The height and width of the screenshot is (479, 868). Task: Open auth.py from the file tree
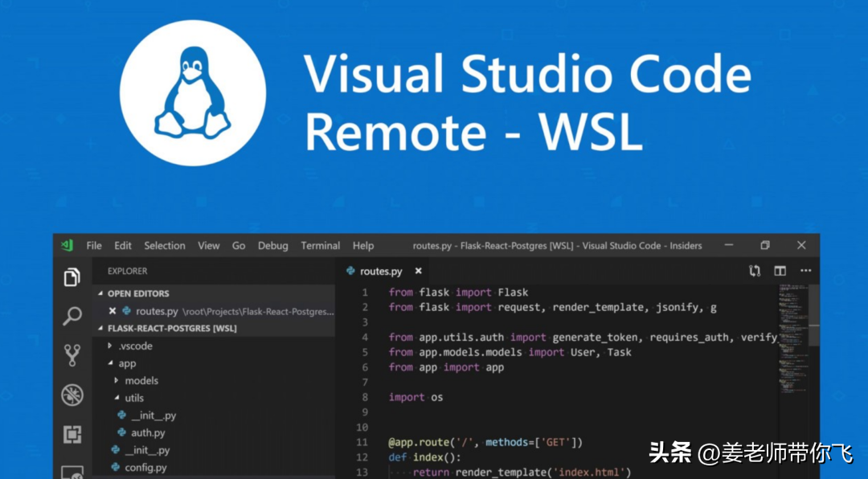pos(148,433)
